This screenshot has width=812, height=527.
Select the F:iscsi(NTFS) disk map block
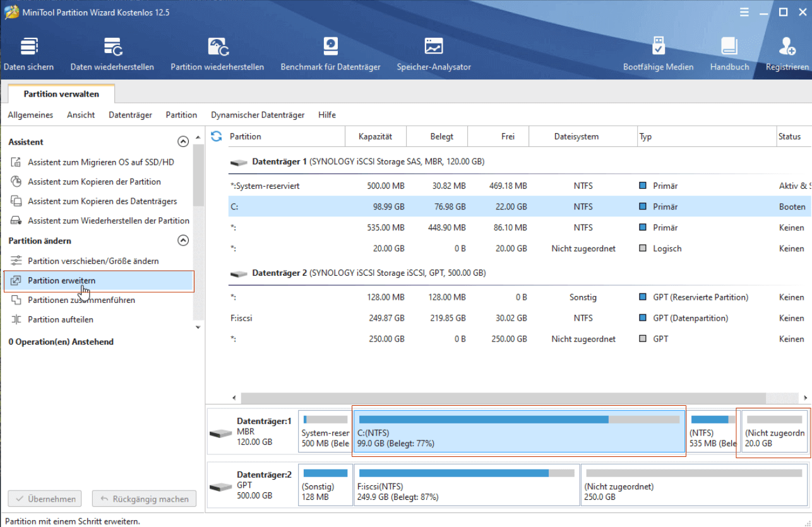click(467, 485)
